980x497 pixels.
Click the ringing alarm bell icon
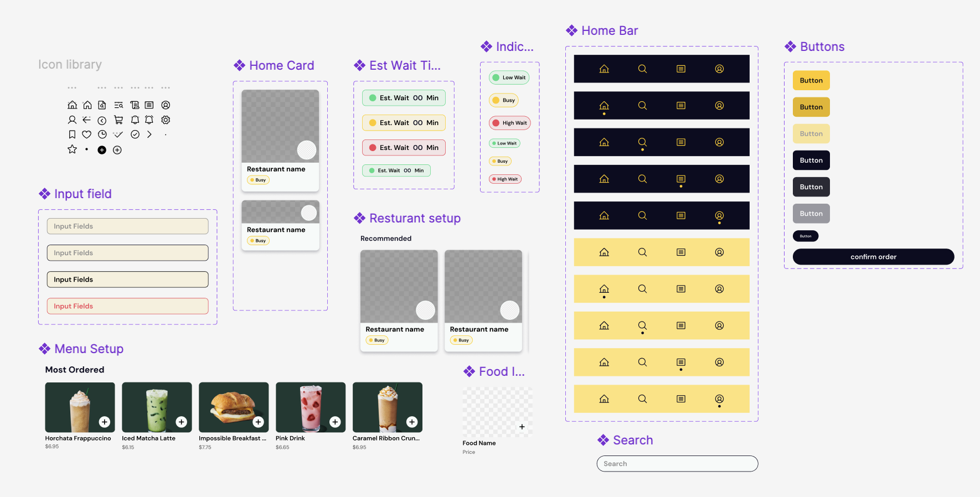tap(149, 120)
